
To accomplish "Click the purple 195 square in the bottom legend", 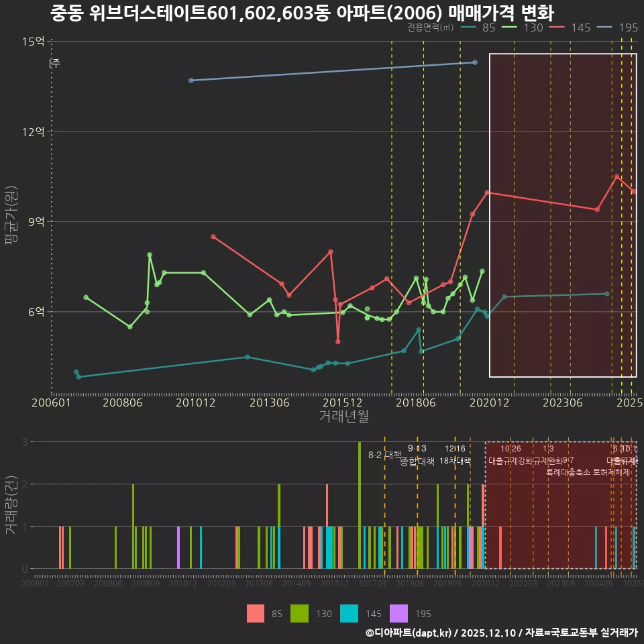I will [398, 613].
